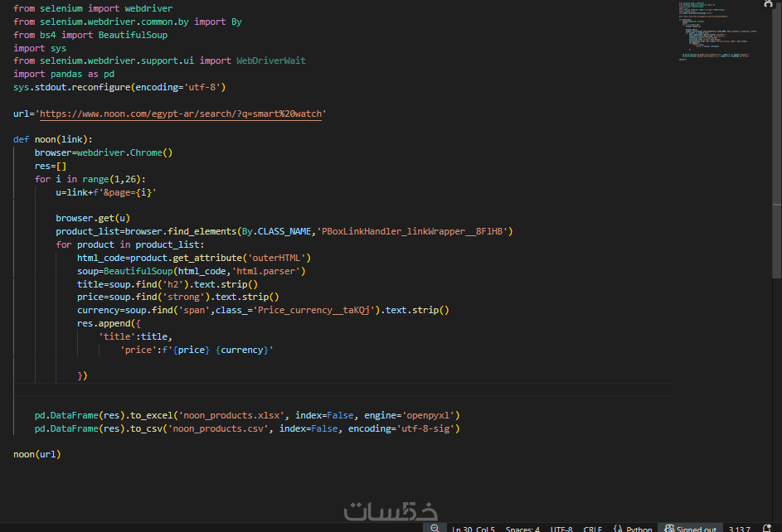The image size is (782, 532).
Task: Click the "engine='openpyxl'" argument
Action: [409, 415]
